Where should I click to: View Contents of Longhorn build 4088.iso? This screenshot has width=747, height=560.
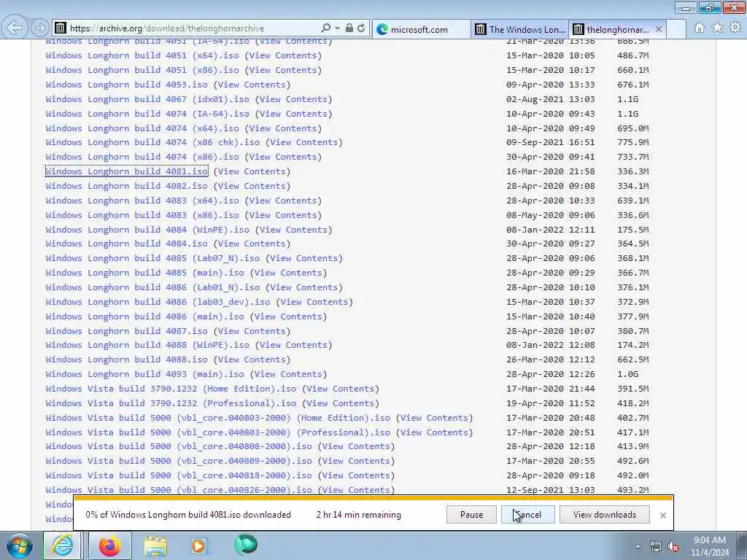tap(252, 360)
